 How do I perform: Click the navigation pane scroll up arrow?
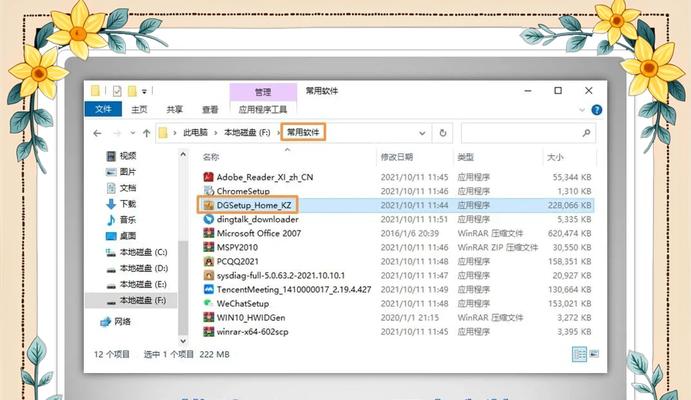coord(183,154)
